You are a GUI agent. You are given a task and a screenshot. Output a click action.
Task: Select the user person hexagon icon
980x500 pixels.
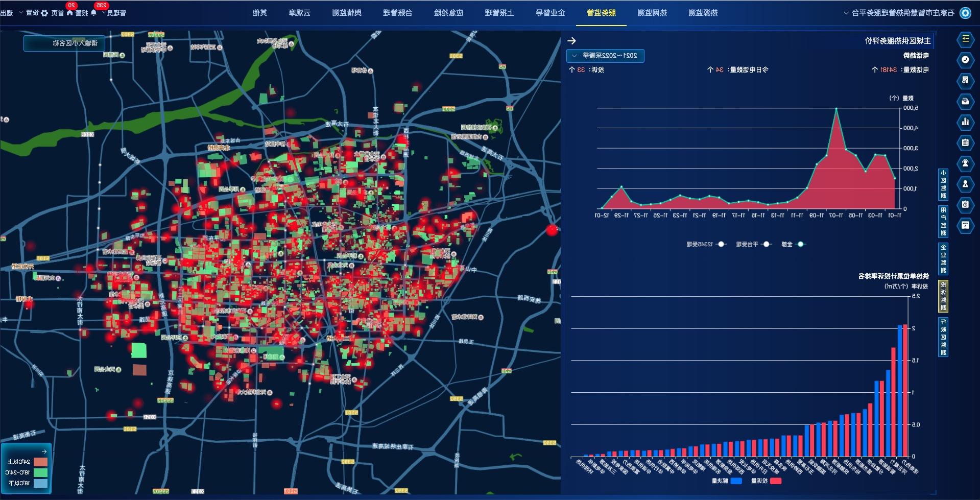965,184
